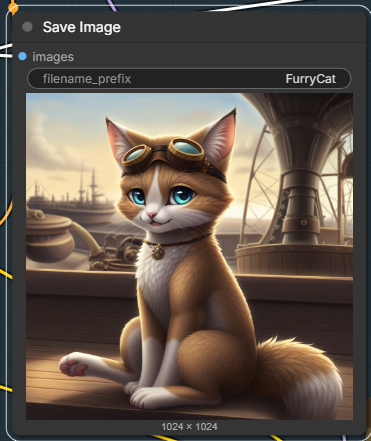
Task: Edit the filename_prefix field
Action: pos(189,79)
